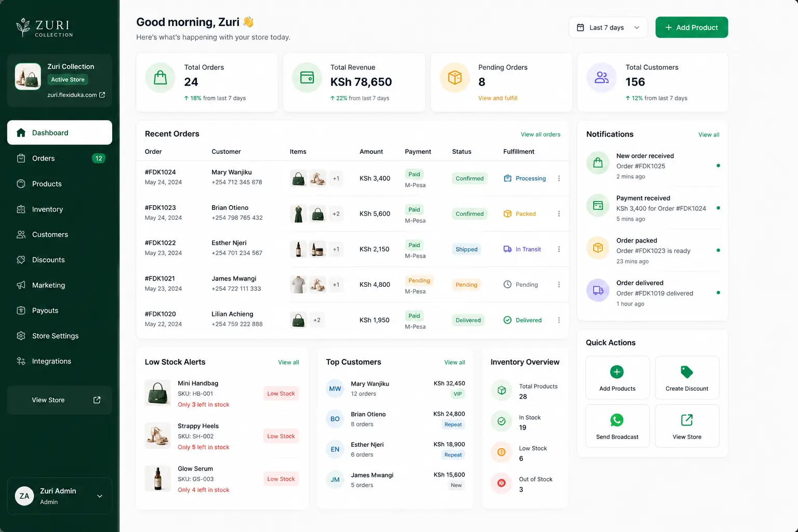Click the Total Customers people icon
Screen dimensions: 798x532
coord(602,78)
